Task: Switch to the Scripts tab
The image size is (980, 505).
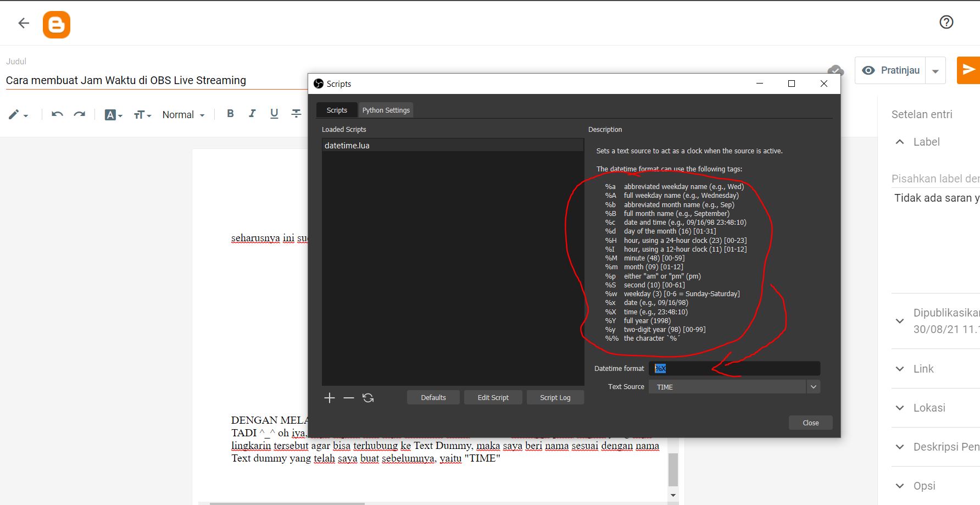Action: 337,110
